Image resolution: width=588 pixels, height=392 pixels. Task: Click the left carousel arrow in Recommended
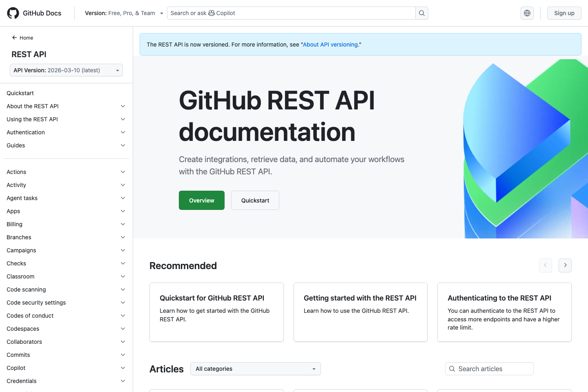pos(546,265)
